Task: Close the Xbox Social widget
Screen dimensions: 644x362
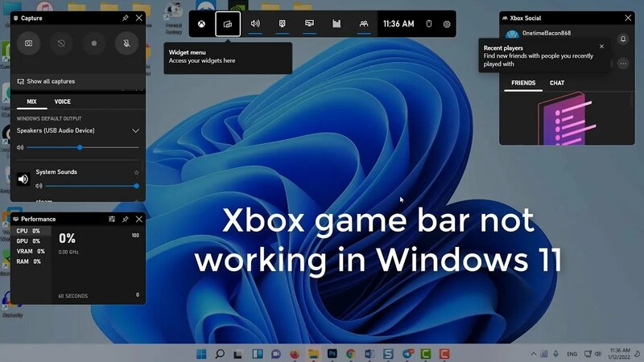Action: coord(628,18)
